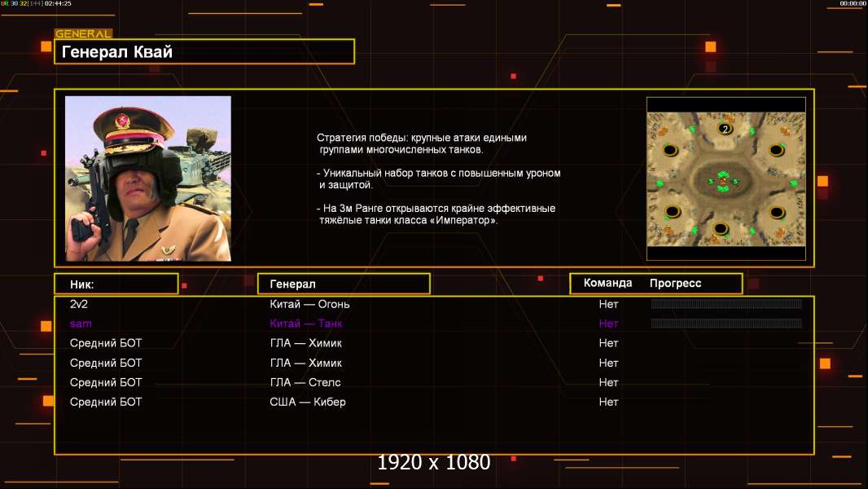Screen dimensions: 868x489
Task: Click the Ник: column header
Action: (116, 284)
